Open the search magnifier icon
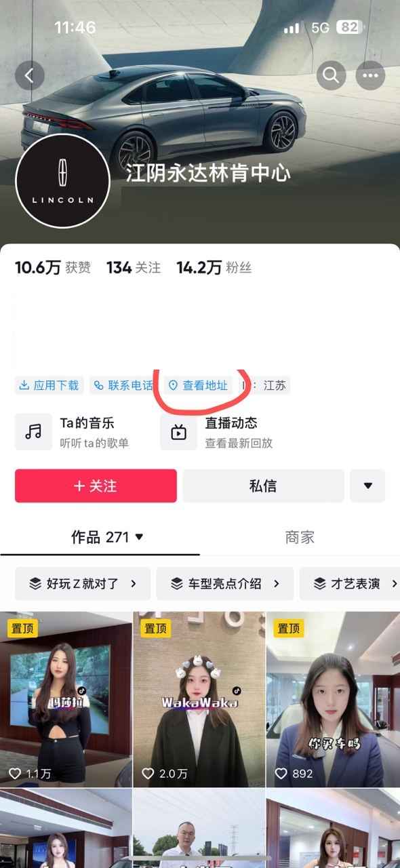Viewport: 400px width, 868px height. pyautogui.click(x=331, y=76)
